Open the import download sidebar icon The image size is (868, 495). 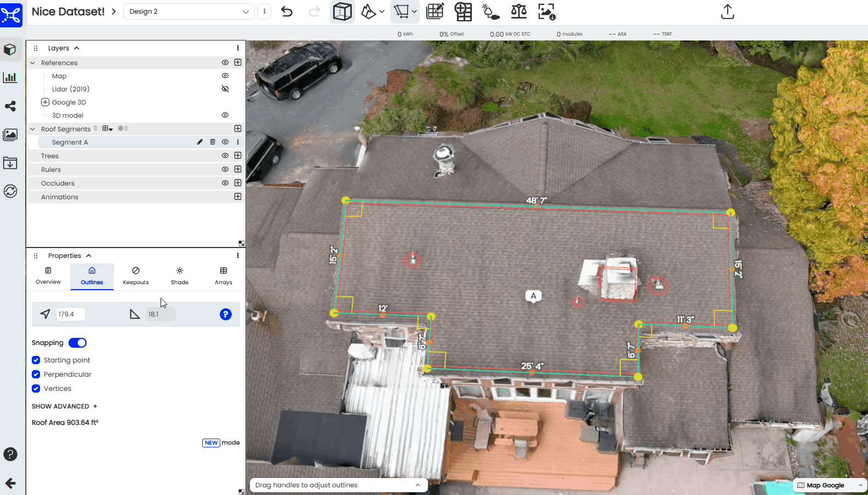pyautogui.click(x=10, y=163)
